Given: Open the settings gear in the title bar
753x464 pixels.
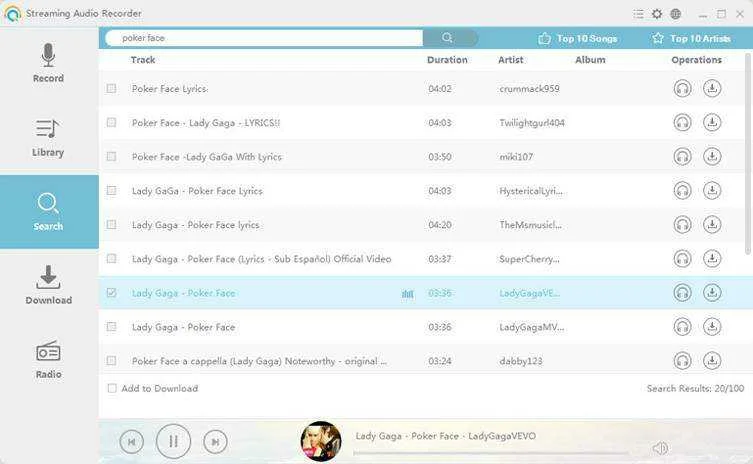Looking at the screenshot, I should (x=657, y=14).
